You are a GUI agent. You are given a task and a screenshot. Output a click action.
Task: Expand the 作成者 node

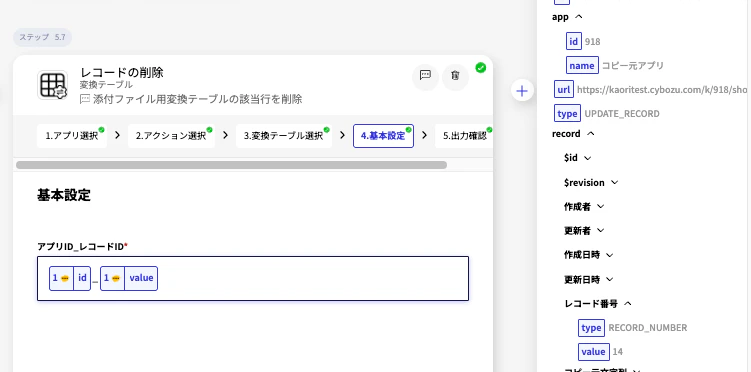pos(601,207)
